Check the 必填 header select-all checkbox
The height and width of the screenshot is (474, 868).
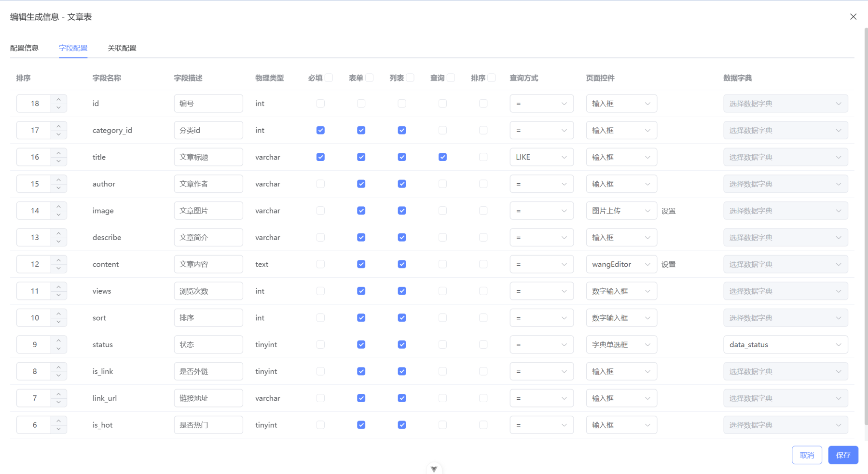(x=329, y=78)
